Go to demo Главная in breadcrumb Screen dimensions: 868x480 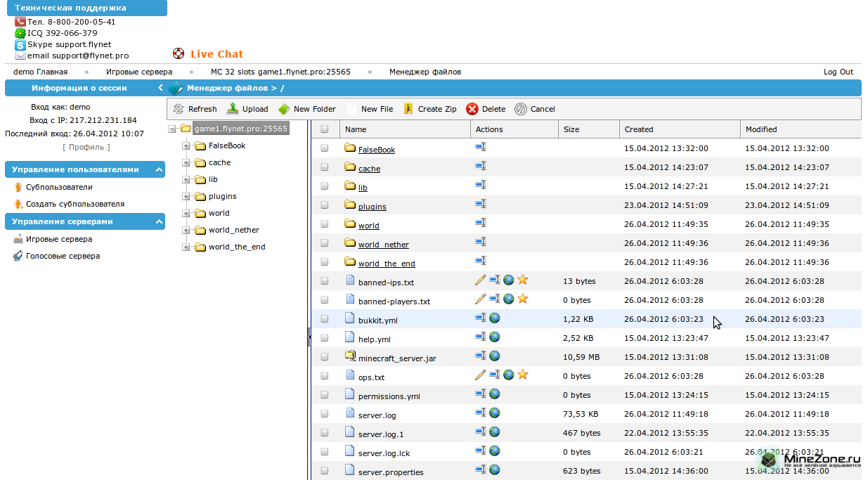point(41,72)
